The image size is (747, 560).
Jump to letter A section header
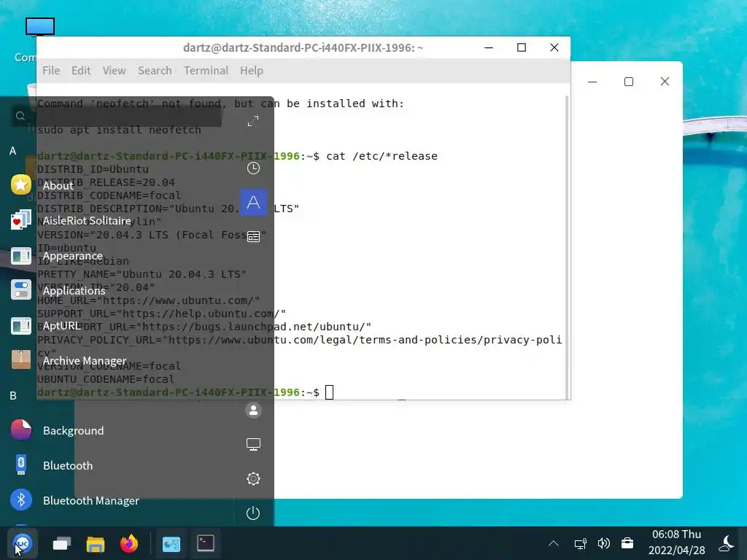coord(13,151)
